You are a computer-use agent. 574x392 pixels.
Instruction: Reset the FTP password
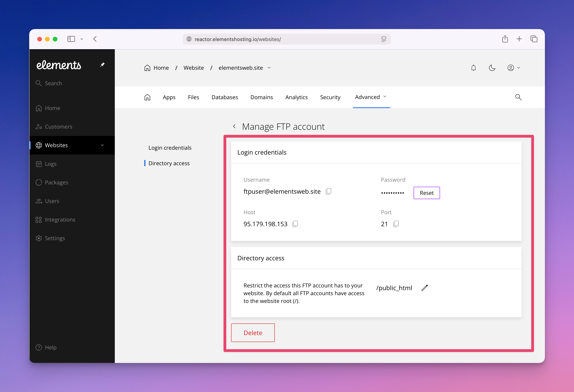[x=426, y=193]
